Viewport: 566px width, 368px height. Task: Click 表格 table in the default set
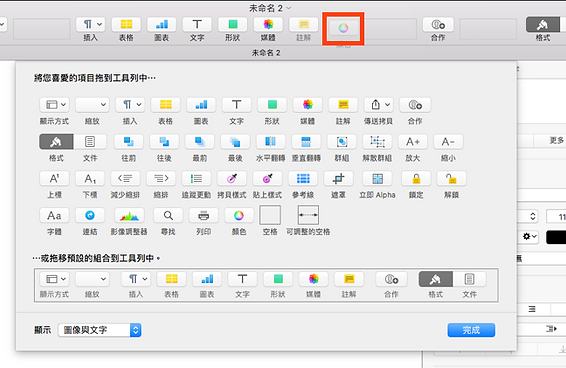pos(171,279)
